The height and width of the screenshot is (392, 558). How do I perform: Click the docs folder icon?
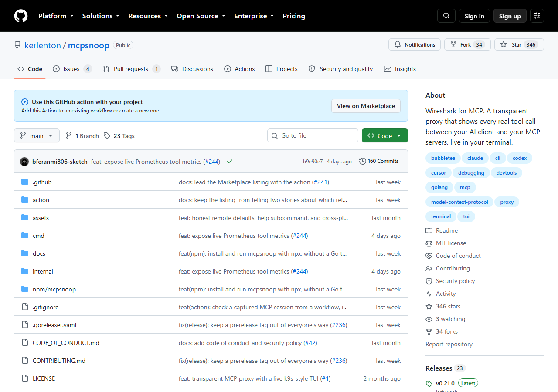(x=25, y=253)
